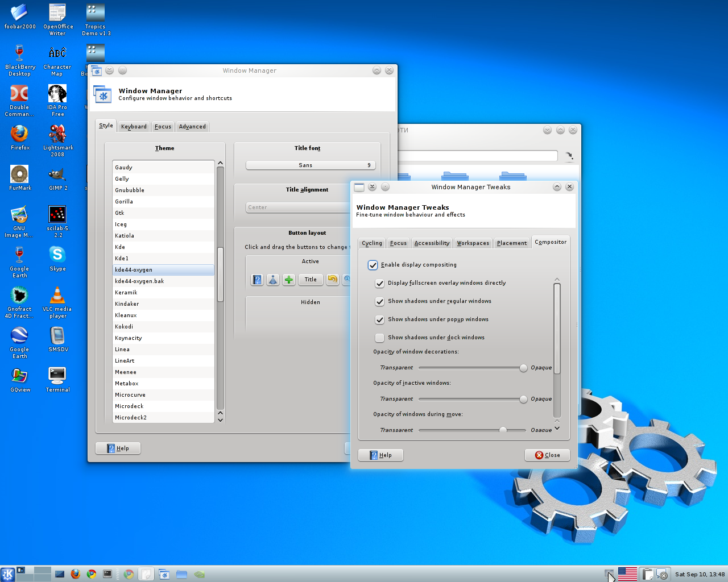Click the US flag keyboard layout indicator

pos(627,573)
